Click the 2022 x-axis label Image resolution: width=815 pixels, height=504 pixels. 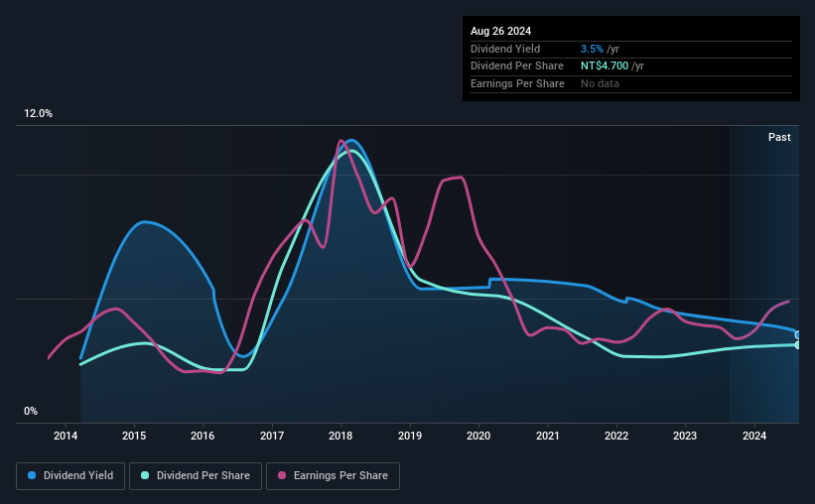coord(616,436)
